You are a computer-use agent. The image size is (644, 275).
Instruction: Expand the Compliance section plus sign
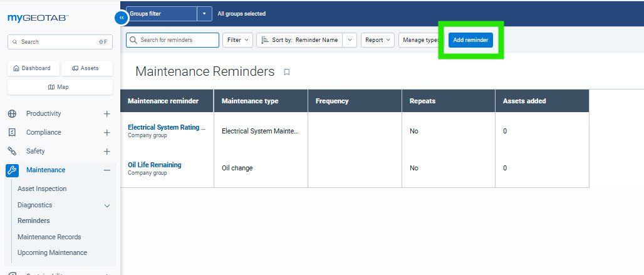[106, 133]
